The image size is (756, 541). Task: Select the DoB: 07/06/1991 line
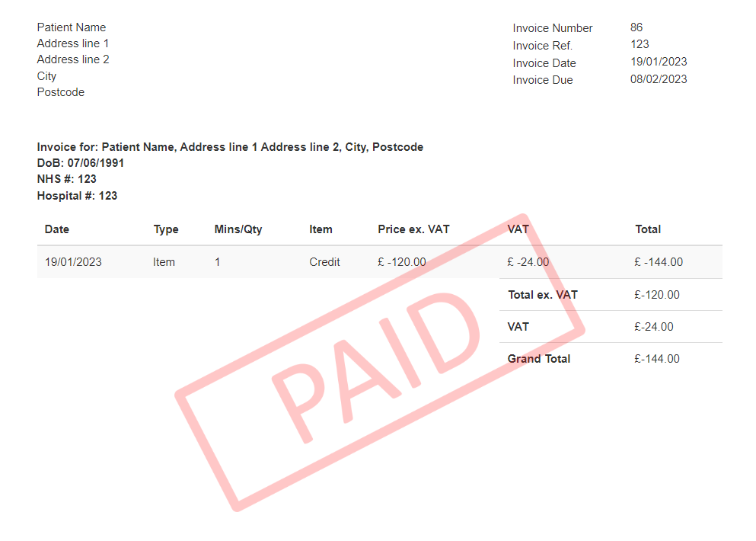[81, 163]
